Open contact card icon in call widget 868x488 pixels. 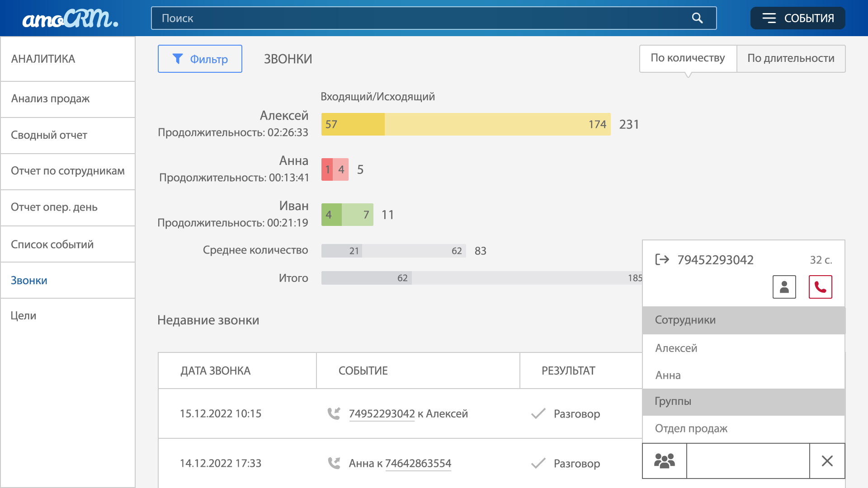click(x=784, y=287)
